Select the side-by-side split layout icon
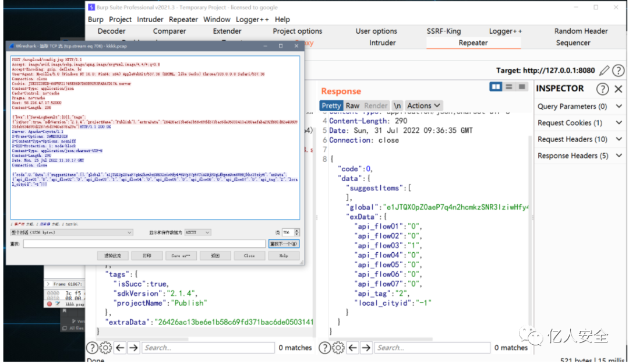The height and width of the screenshot is (364, 629). point(496,87)
